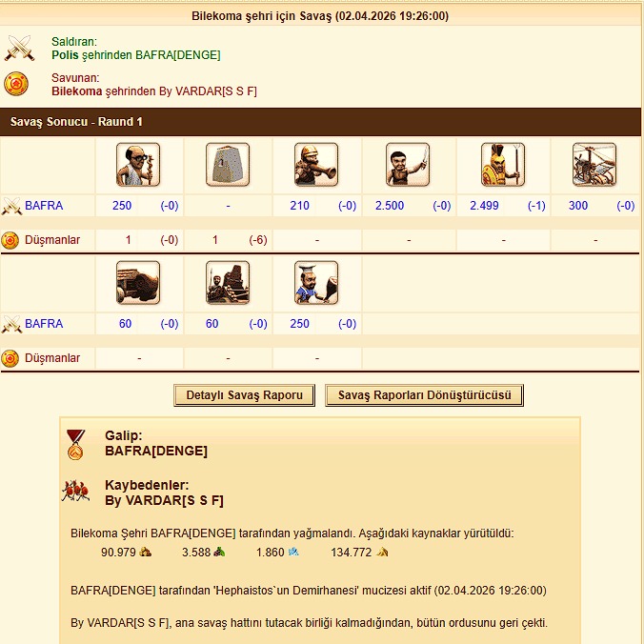Click the (-1) hoplite loss value
Viewport: 644px width, 644px height.
(x=536, y=206)
